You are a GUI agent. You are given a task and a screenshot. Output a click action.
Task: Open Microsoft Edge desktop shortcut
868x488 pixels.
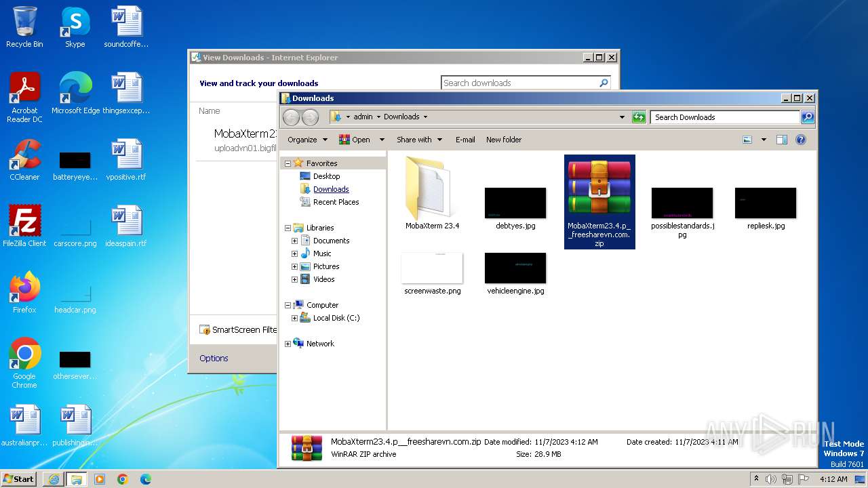point(75,94)
